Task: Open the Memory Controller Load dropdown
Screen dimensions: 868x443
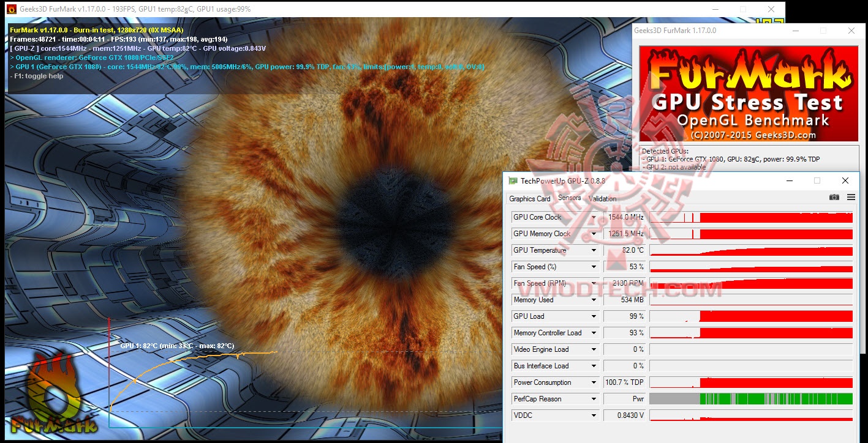Action: tap(594, 333)
